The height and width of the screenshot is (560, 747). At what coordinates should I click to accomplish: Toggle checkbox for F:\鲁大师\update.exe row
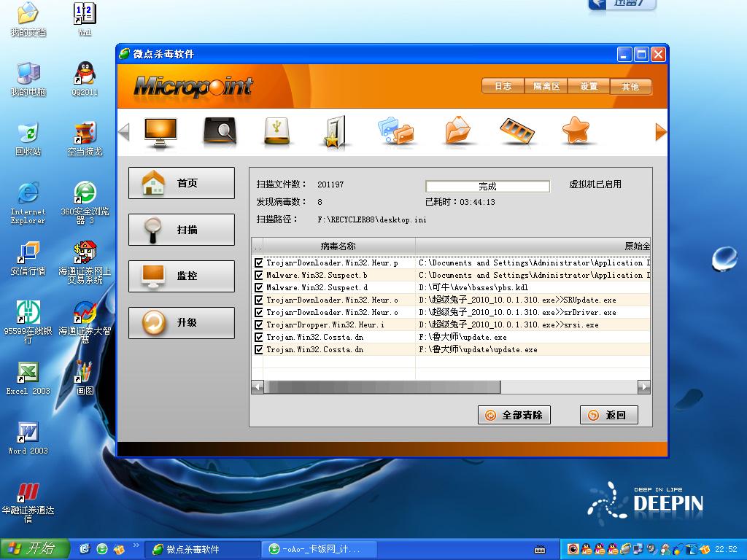tap(259, 337)
